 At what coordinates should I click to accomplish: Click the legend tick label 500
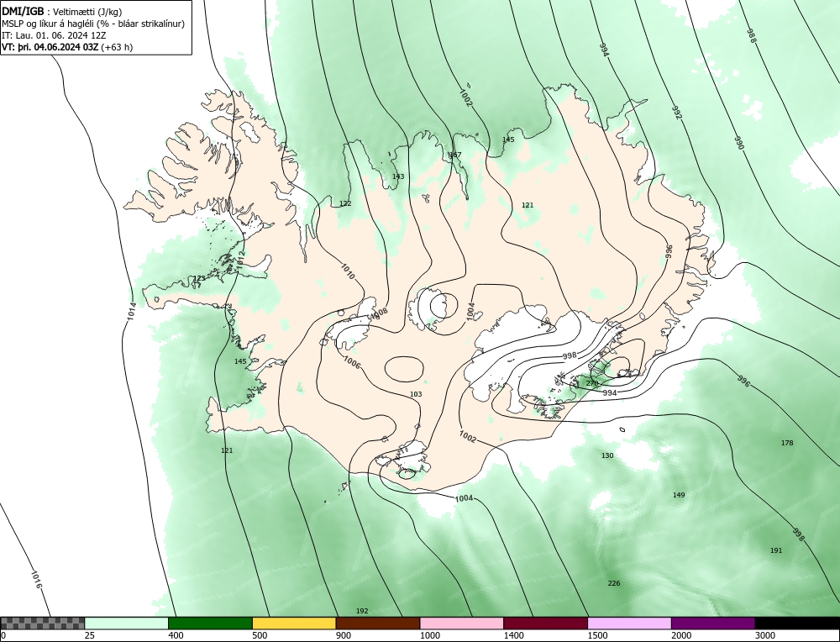[260, 635]
